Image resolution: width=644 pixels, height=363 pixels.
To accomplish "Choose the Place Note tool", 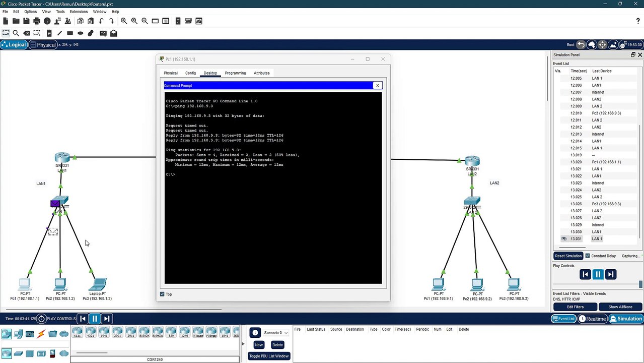I will pos(49,33).
